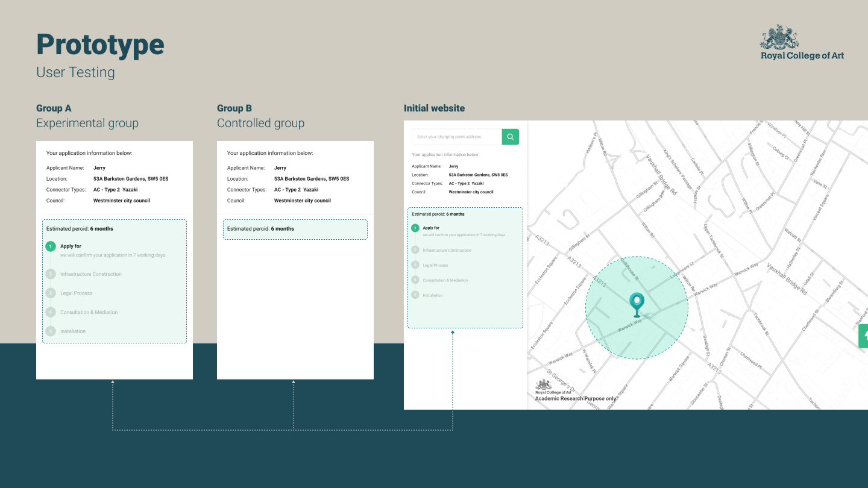Image resolution: width=868 pixels, height=488 pixels.
Task: Select step 1 circle in Group A panel
Action: coord(51,246)
